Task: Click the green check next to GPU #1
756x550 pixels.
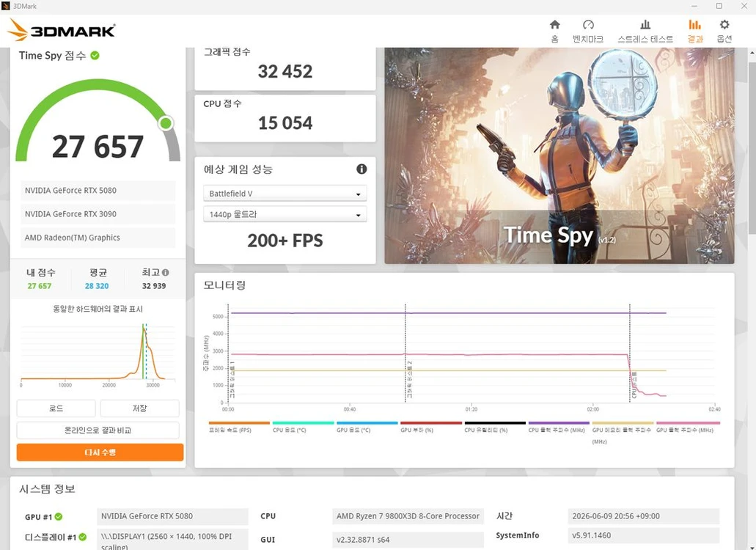Action: point(59,517)
